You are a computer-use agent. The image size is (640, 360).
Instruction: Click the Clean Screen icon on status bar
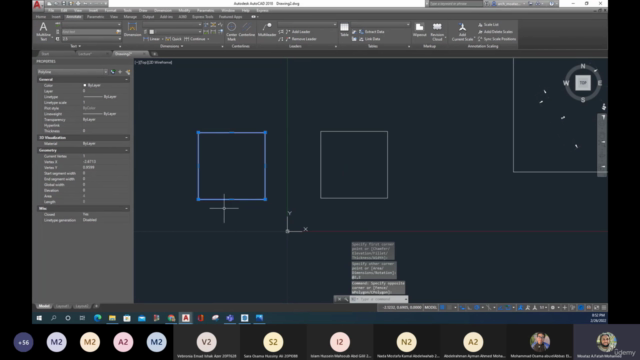[x=596, y=307]
